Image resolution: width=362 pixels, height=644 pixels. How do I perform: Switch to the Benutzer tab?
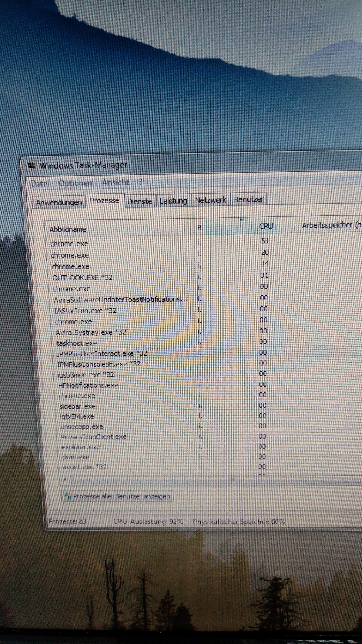(x=249, y=200)
